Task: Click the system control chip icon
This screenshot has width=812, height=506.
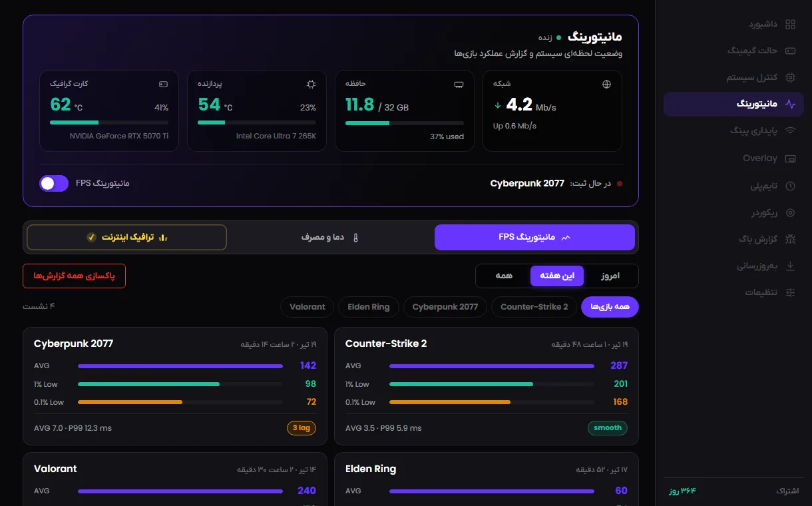Action: 791,77
